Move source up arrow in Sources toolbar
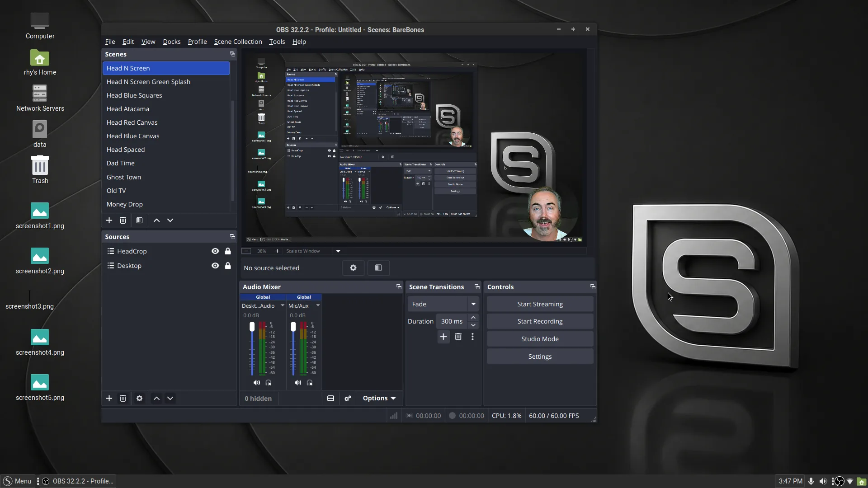This screenshot has height=488, width=868. (156, 398)
